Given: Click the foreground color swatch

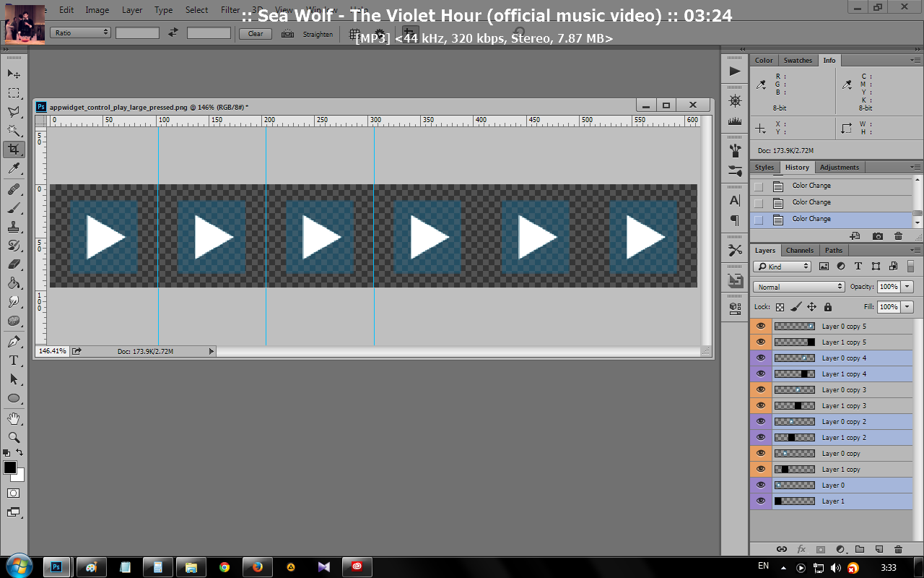Looking at the screenshot, I should (x=10, y=467).
